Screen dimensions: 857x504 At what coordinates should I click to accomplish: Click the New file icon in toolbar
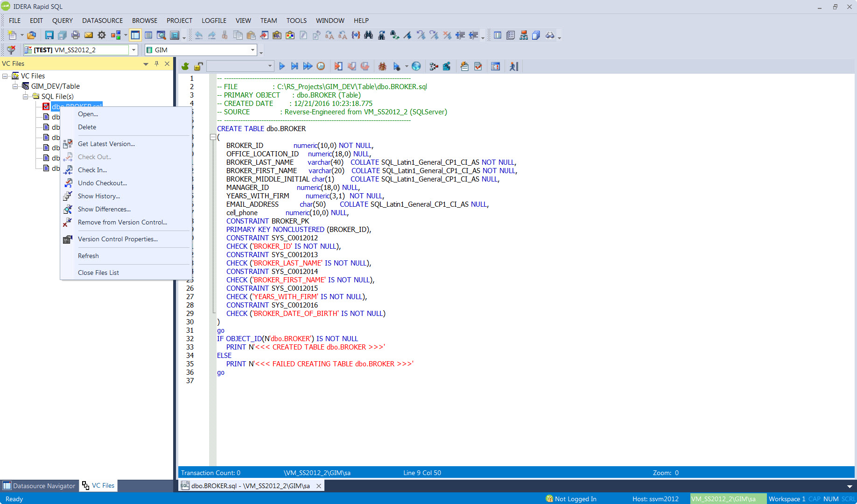[13, 35]
